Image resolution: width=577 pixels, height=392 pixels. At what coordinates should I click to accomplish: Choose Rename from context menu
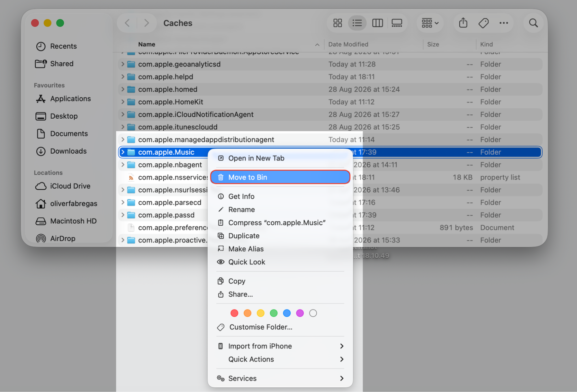[x=280, y=210]
